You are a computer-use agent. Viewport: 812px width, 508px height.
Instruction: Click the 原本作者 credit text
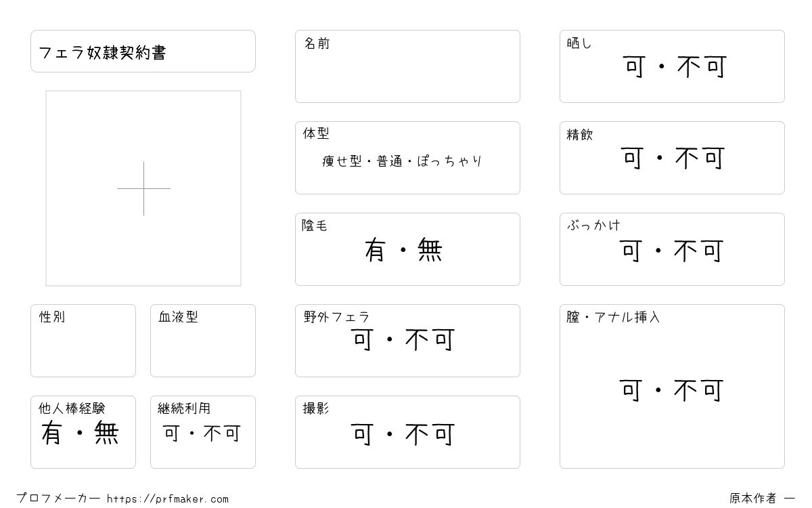pyautogui.click(x=752, y=499)
